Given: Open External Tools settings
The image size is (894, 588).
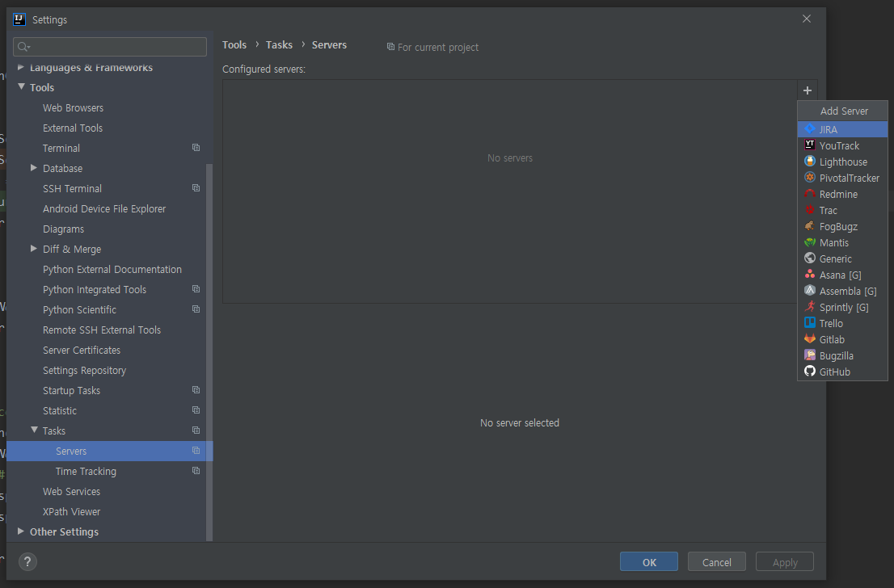Looking at the screenshot, I should (73, 128).
